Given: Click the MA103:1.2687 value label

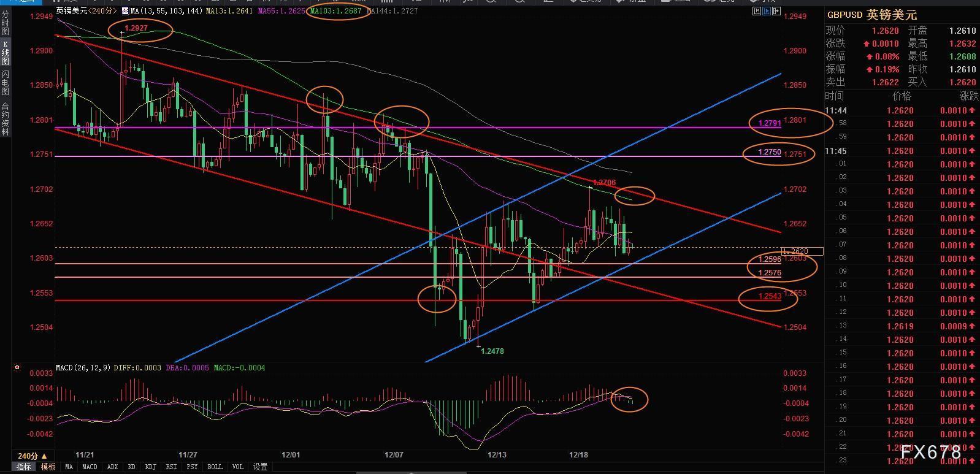Looking at the screenshot, I should (x=335, y=11).
